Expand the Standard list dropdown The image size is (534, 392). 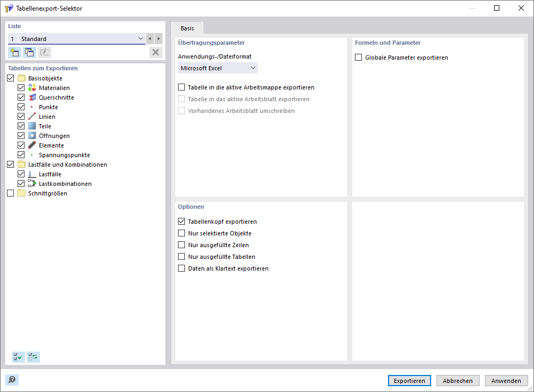(x=141, y=39)
